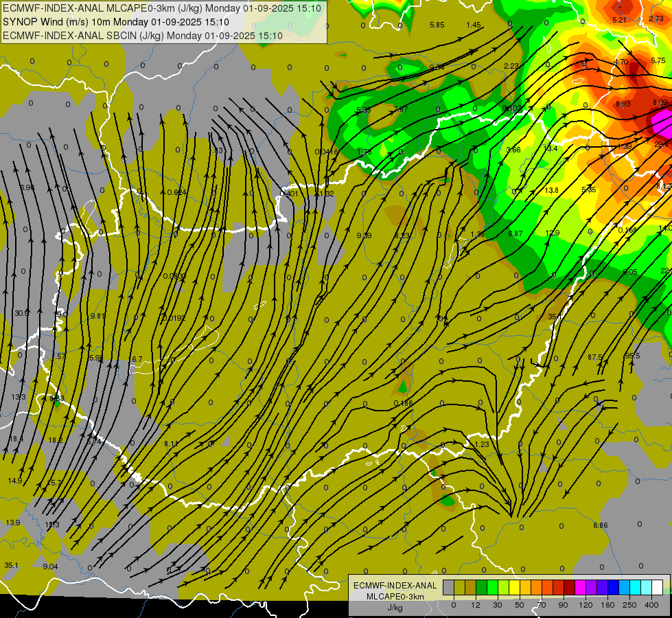This screenshot has width=672, height=618.
Task: Click the map value '8.23'
Action: (x=402, y=236)
